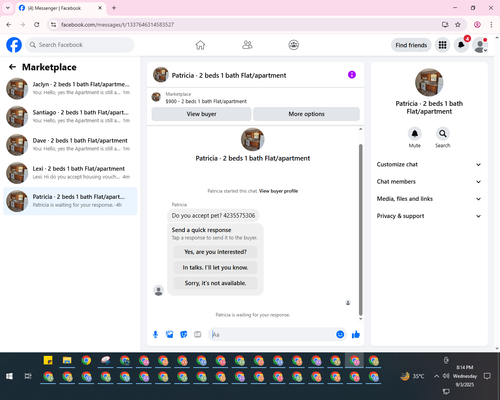This screenshot has width=500, height=400.
Task: Open the Friends icon in top navigation
Action: pos(247,45)
